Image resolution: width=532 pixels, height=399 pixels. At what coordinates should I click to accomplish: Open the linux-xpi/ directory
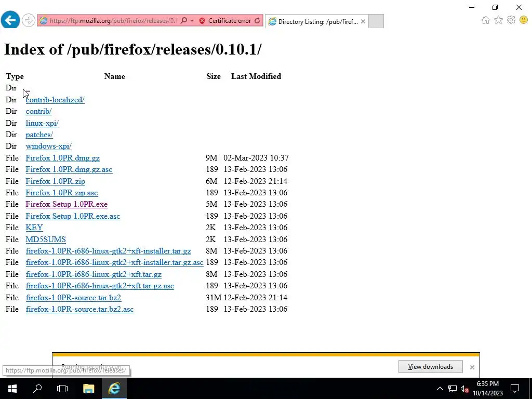point(42,123)
